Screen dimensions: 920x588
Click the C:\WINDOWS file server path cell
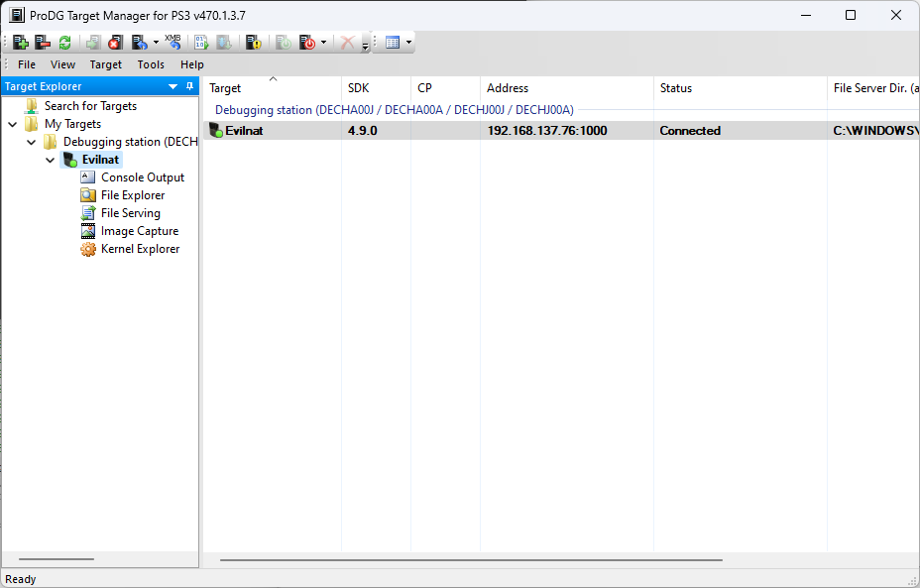coord(876,131)
